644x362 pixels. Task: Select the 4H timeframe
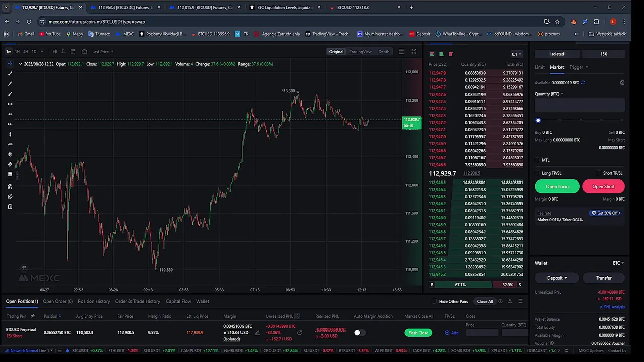tap(25, 52)
